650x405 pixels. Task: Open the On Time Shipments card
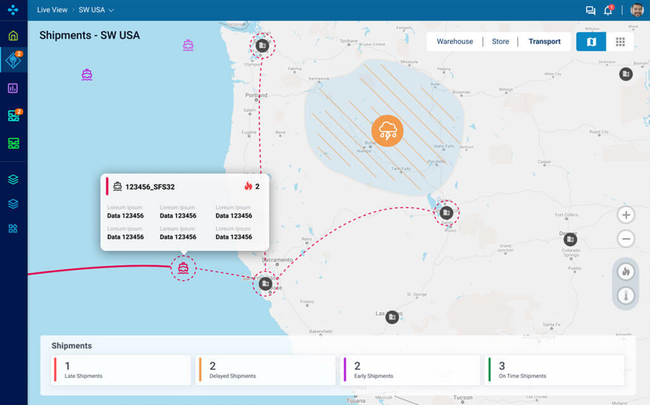pos(555,370)
